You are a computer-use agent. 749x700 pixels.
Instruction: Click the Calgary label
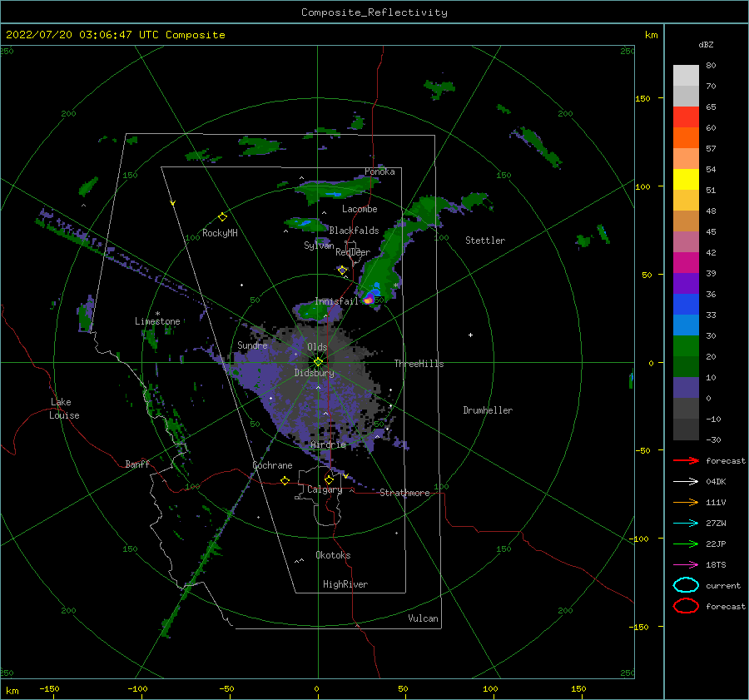pyautogui.click(x=325, y=489)
